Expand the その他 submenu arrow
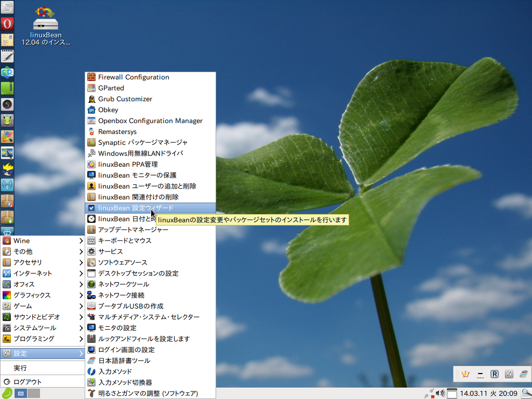 (81, 252)
